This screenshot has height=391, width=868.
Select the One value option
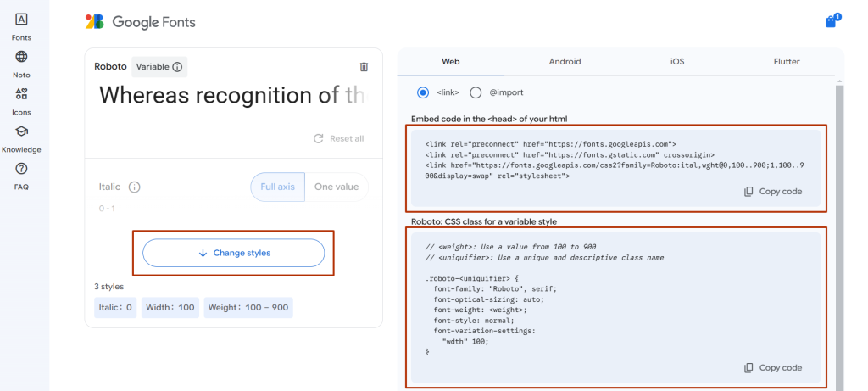(336, 187)
